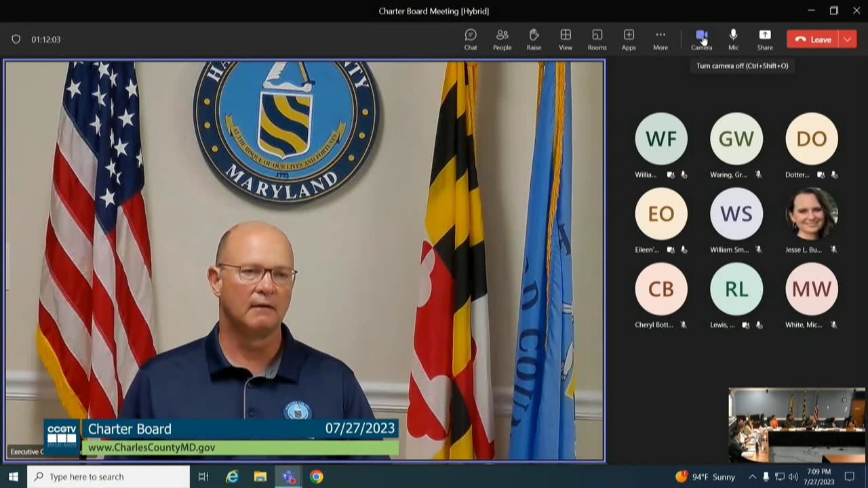
Task: Click the muted mic icon beside White, Mic...
Action: (x=833, y=325)
